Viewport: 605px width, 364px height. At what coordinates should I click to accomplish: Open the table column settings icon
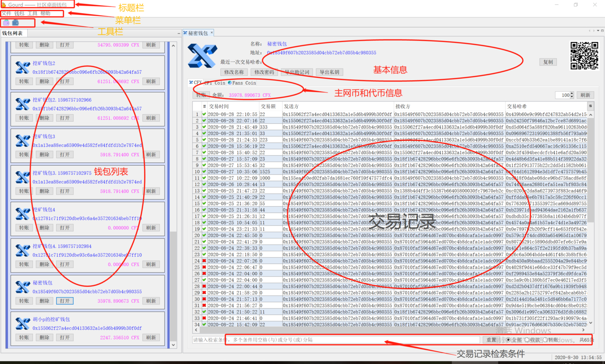pyautogui.click(x=590, y=106)
